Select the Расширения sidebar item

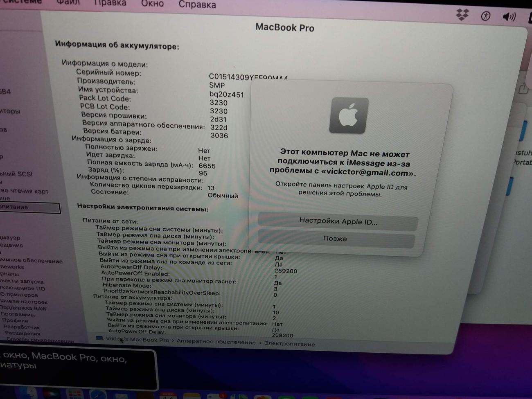[23, 333]
